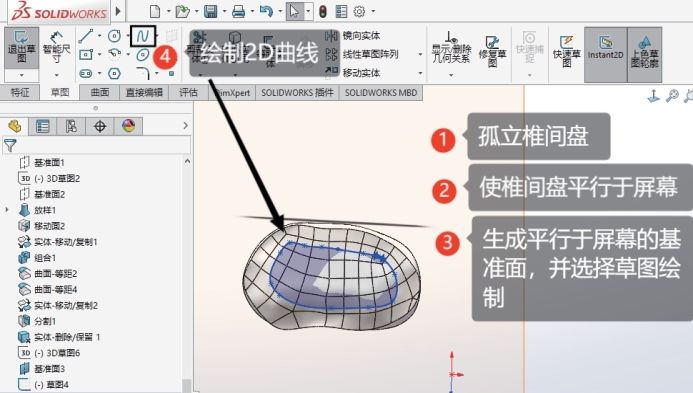Select 基准面1 in the feature tree

click(x=42, y=163)
